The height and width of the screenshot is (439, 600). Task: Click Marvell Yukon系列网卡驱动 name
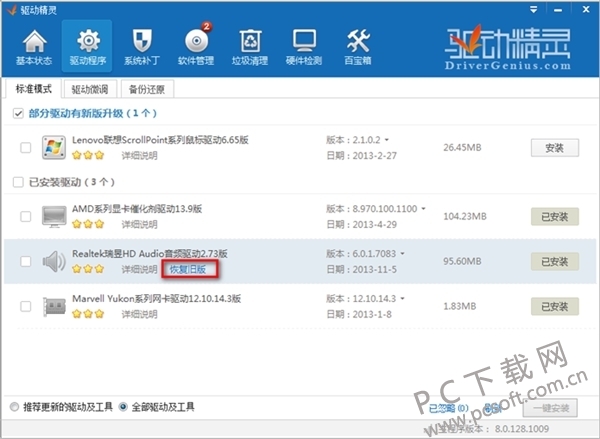[x=157, y=298]
